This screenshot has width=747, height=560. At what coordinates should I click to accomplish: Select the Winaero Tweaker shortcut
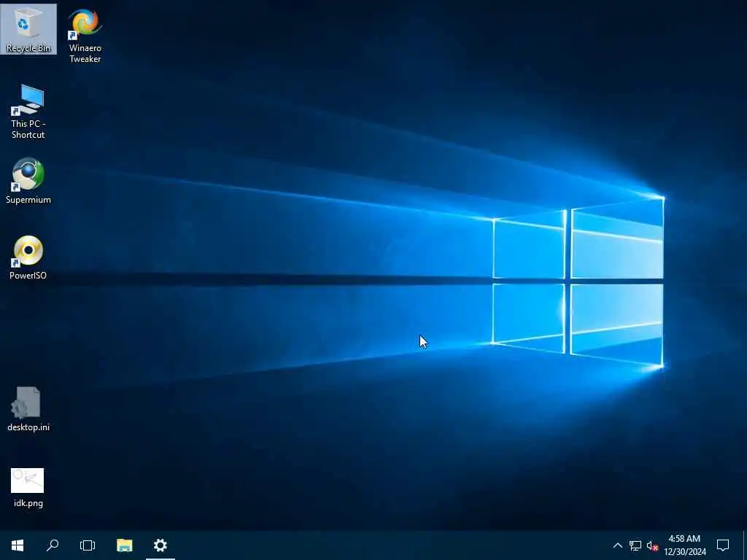point(85,36)
